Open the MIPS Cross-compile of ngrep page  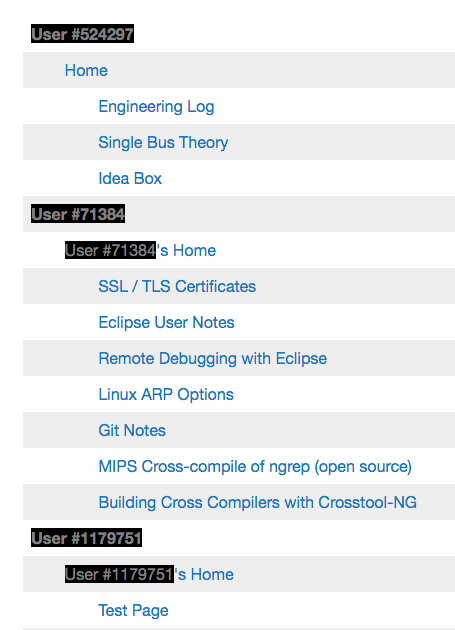pyautogui.click(x=255, y=467)
